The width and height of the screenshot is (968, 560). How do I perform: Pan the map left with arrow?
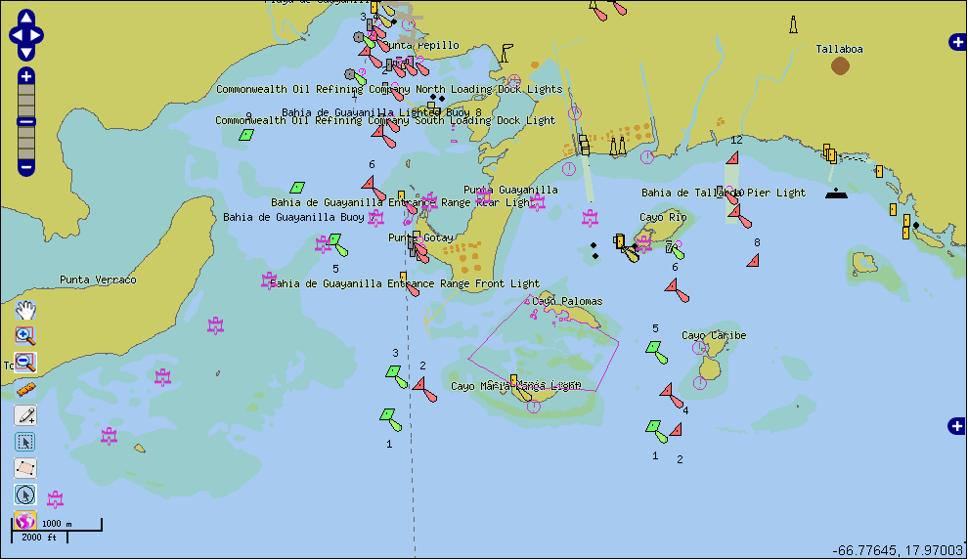click(x=16, y=36)
